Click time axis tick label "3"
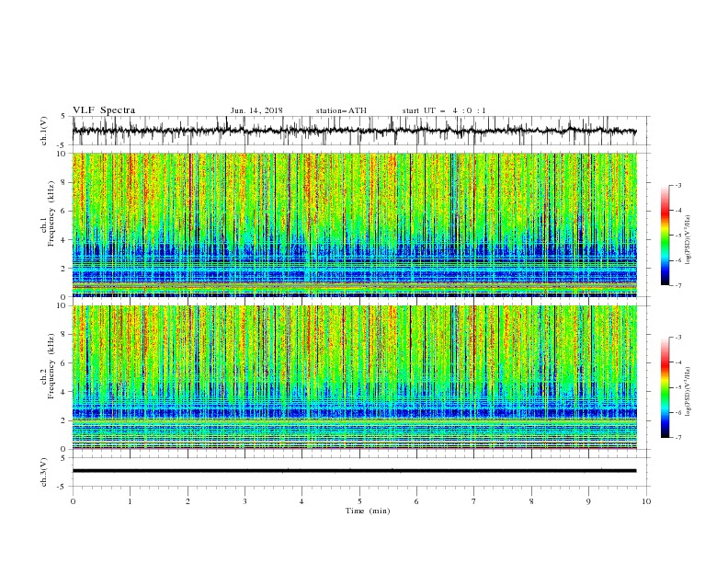 click(245, 501)
